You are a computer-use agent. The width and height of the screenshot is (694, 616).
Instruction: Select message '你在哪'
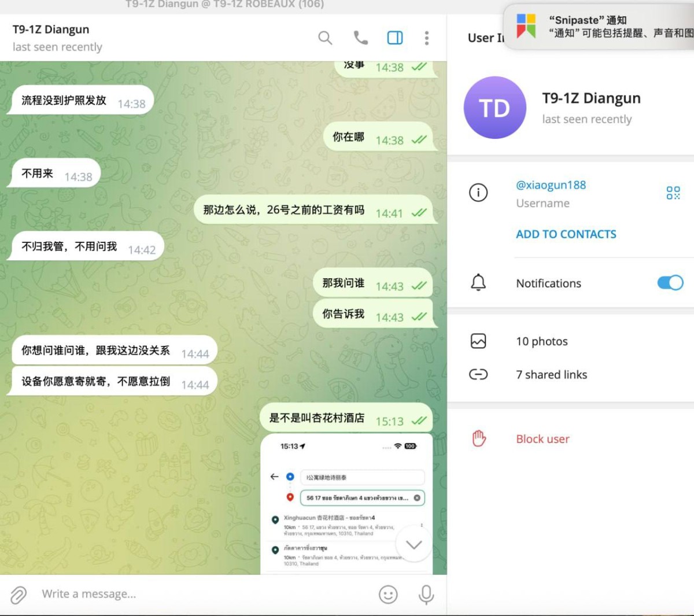(x=379, y=137)
